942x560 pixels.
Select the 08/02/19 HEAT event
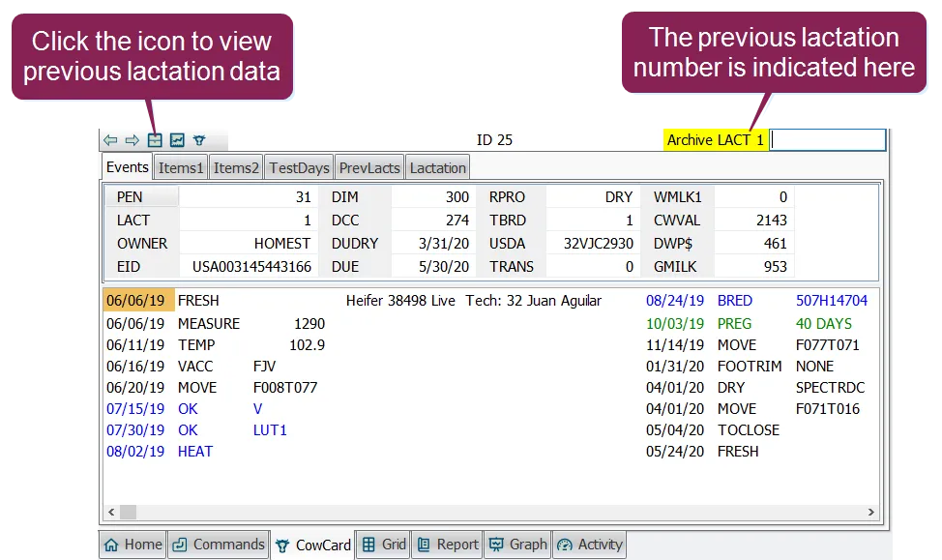(x=160, y=452)
